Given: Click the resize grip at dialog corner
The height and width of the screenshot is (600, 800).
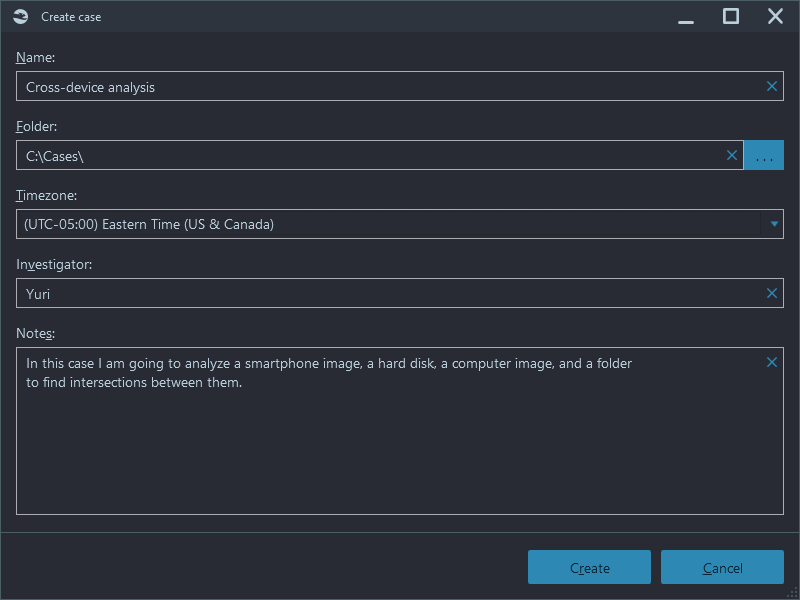Looking at the screenshot, I should pyautogui.click(x=793, y=593).
